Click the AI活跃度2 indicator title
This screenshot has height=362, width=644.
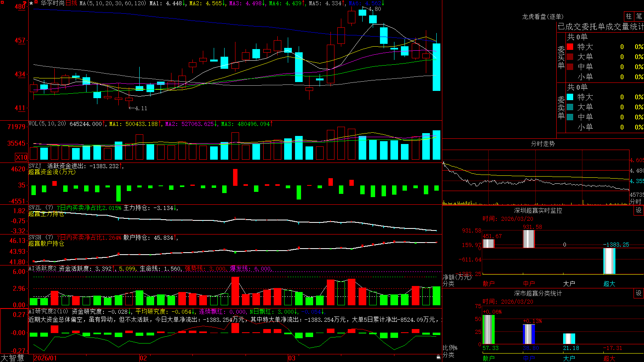point(42,268)
